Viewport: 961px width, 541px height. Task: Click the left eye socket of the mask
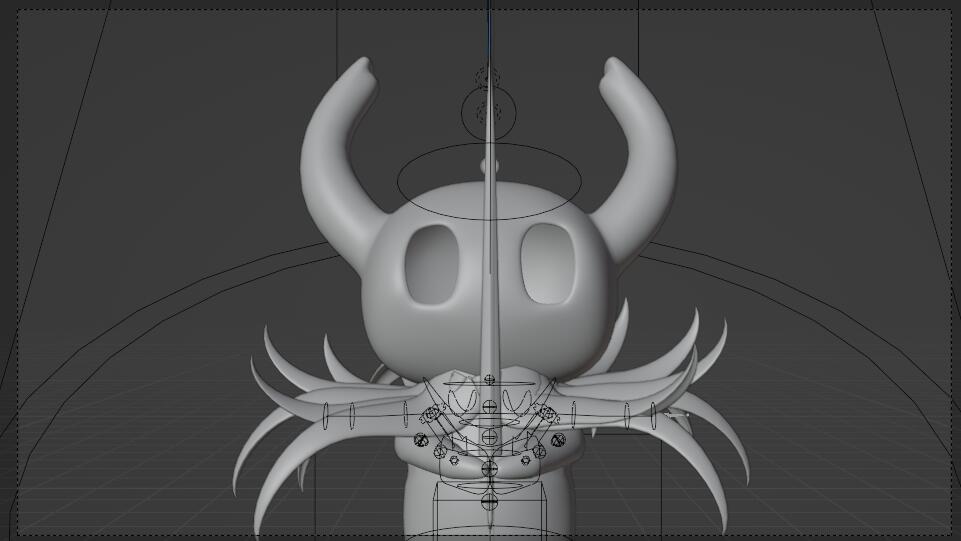(x=432, y=265)
